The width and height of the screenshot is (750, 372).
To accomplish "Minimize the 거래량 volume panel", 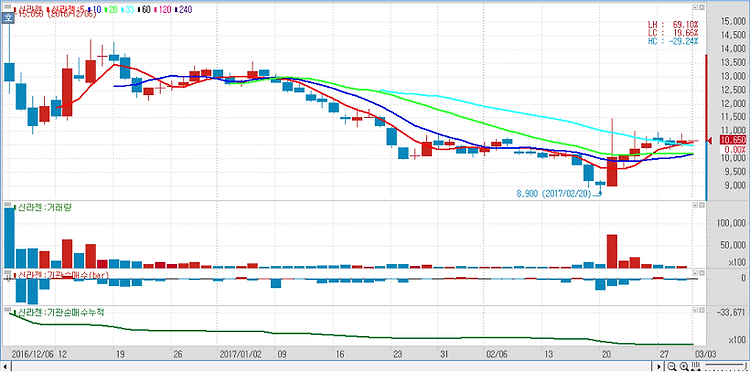I will [695, 205].
